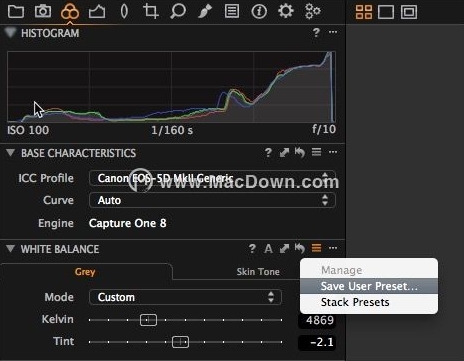464x361 pixels.
Task: Switch to the Skin Tone tab
Action: point(258,272)
